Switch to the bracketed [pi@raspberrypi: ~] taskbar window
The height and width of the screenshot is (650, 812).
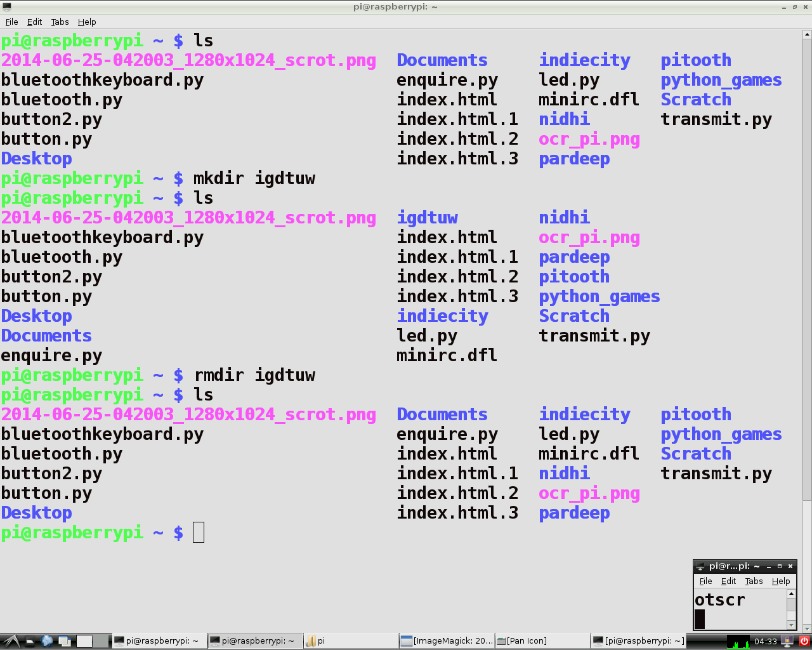638,641
